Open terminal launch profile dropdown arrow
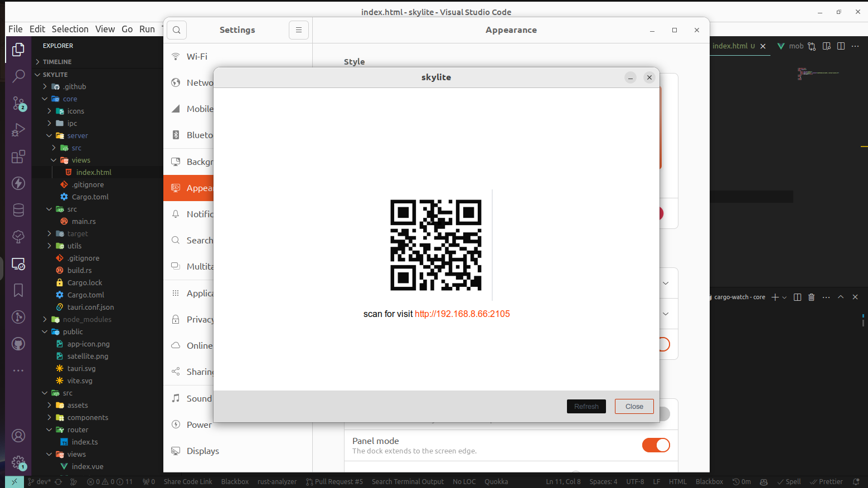868x488 pixels. click(x=784, y=297)
